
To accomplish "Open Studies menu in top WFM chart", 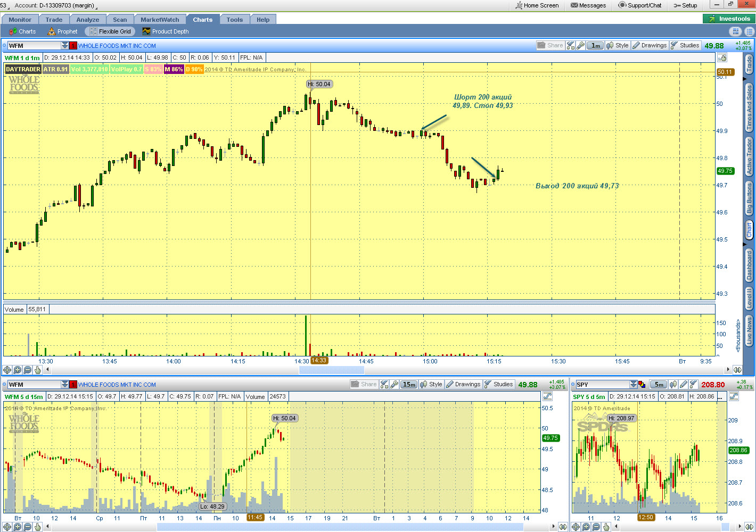I will tap(685, 46).
